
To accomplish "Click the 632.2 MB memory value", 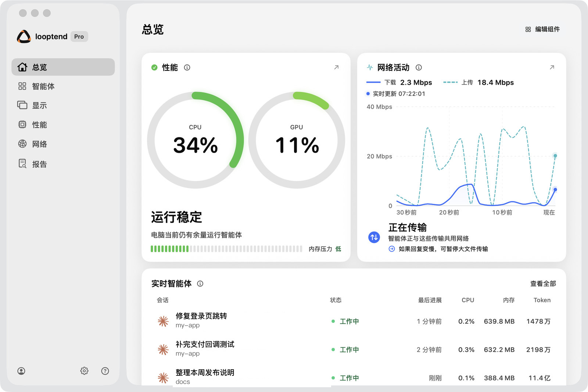I will coord(499,350).
